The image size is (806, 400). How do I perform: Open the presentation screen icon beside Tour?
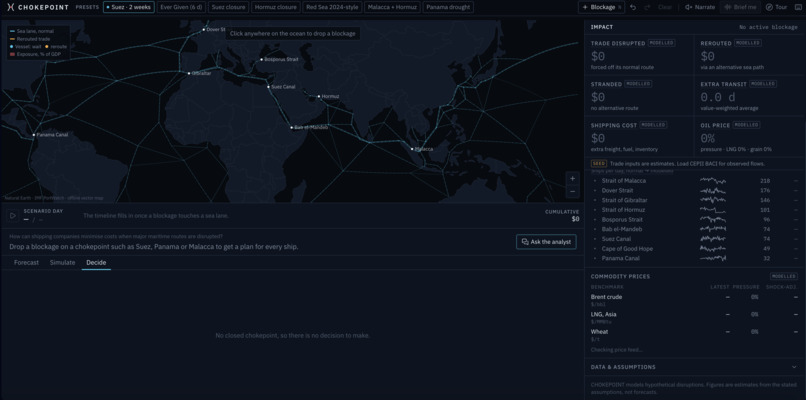798,7
